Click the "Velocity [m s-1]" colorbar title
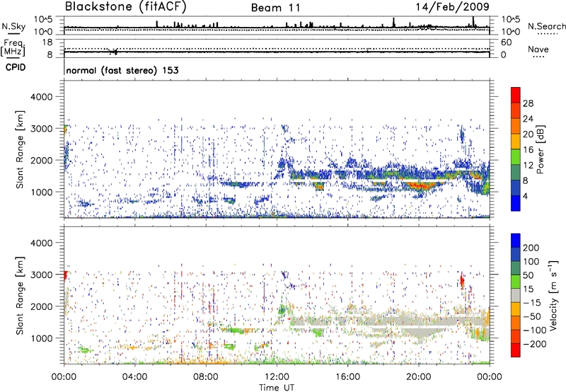 pyautogui.click(x=553, y=295)
